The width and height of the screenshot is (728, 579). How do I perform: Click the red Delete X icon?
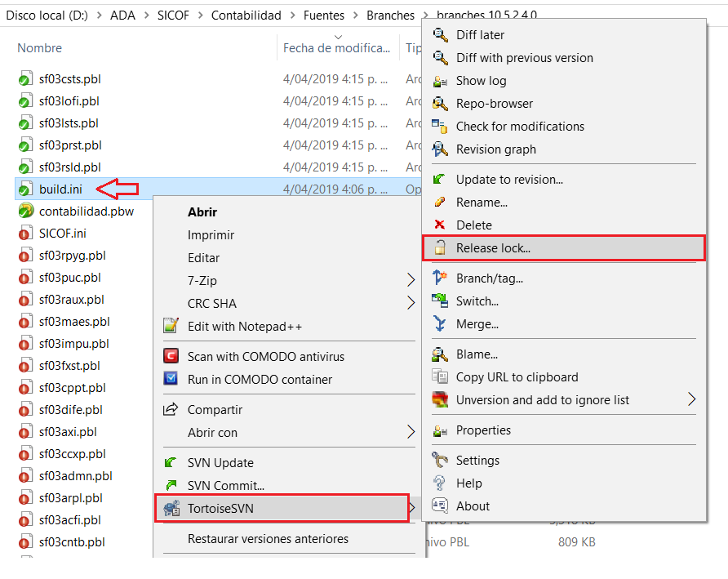441,225
